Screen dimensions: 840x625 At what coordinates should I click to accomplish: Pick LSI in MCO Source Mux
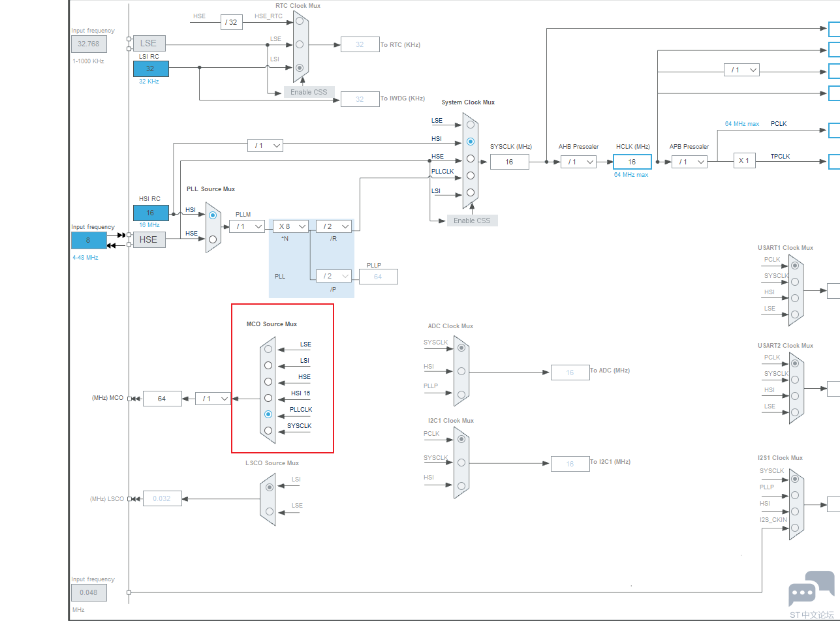point(268,365)
